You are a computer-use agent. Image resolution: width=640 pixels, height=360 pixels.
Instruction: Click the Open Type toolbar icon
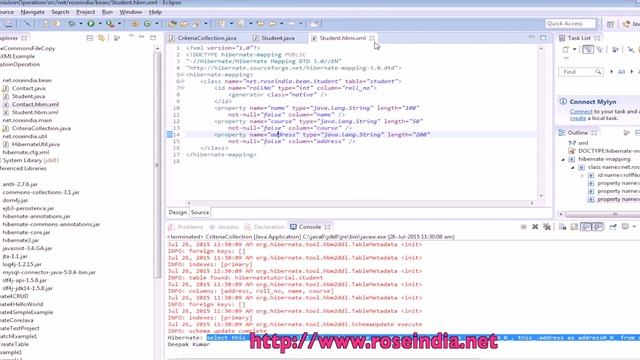pos(172,24)
